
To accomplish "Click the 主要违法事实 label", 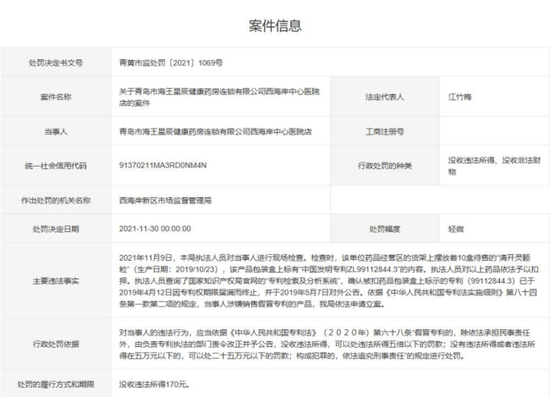I will 56,281.
